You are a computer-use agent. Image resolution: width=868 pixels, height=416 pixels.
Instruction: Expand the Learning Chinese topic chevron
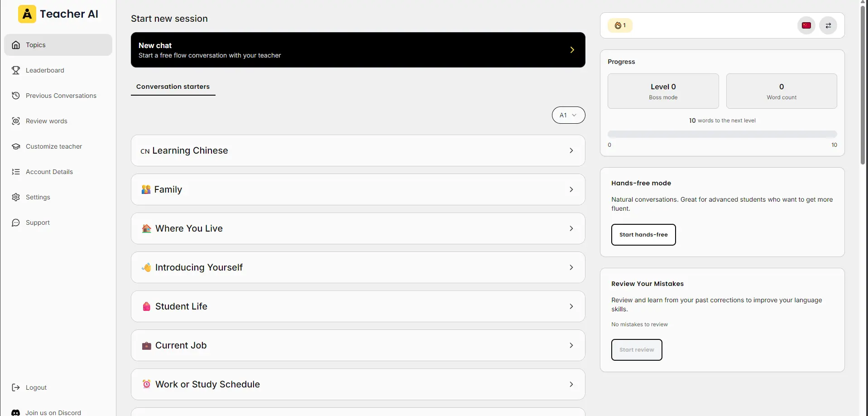(x=571, y=150)
